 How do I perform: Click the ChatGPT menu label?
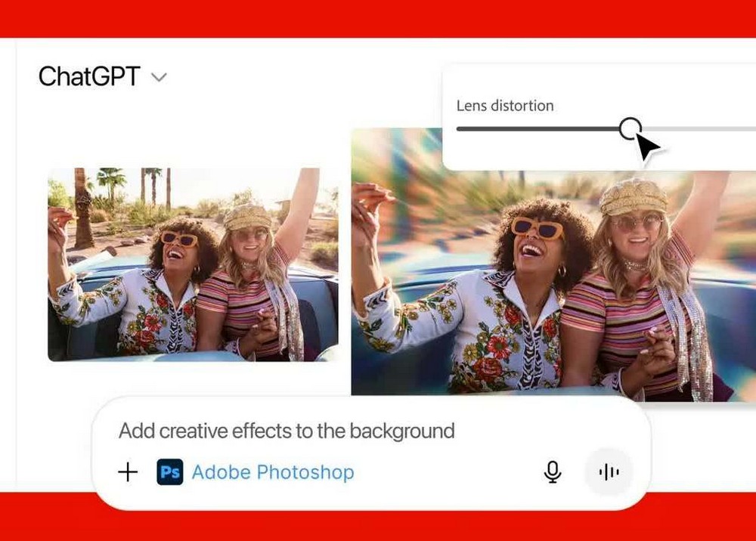click(x=88, y=76)
